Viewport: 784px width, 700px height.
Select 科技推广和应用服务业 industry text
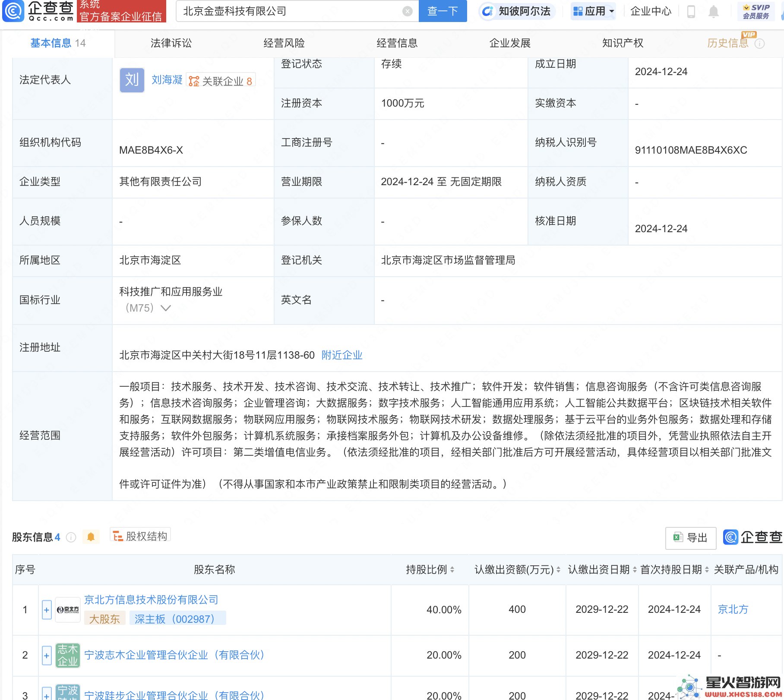click(x=171, y=292)
